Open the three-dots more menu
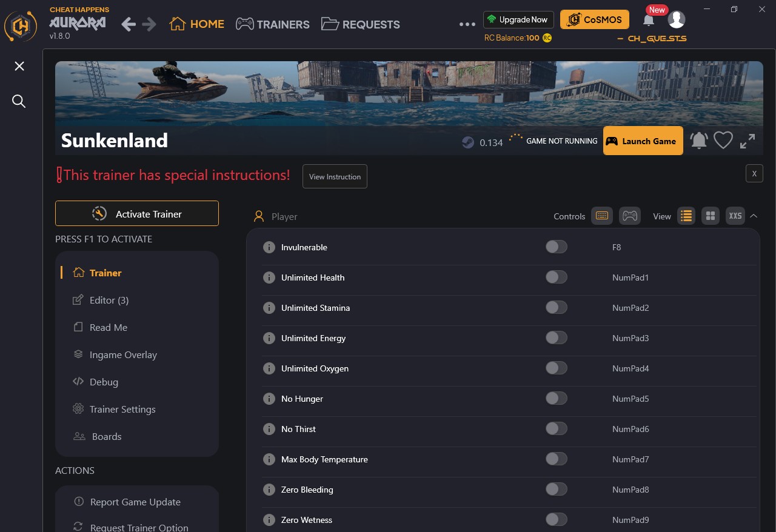The image size is (776, 532). [x=467, y=24]
